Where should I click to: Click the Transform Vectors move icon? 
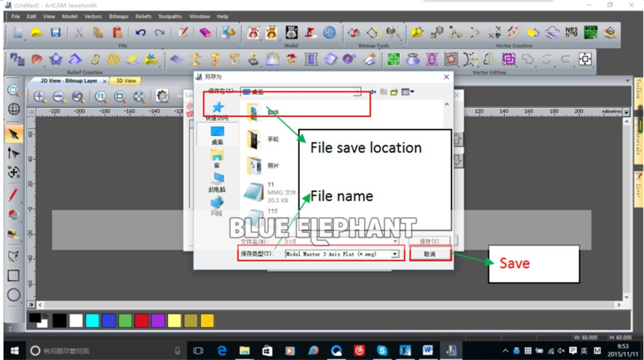coord(14,172)
